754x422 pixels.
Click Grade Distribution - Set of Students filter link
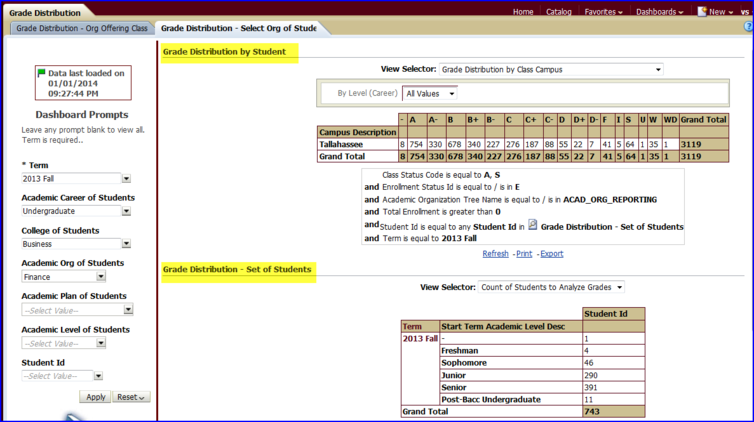pos(612,227)
